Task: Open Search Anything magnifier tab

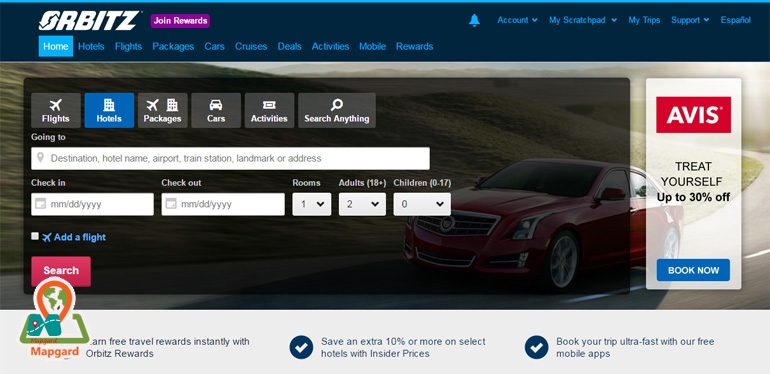Action: coord(337,110)
